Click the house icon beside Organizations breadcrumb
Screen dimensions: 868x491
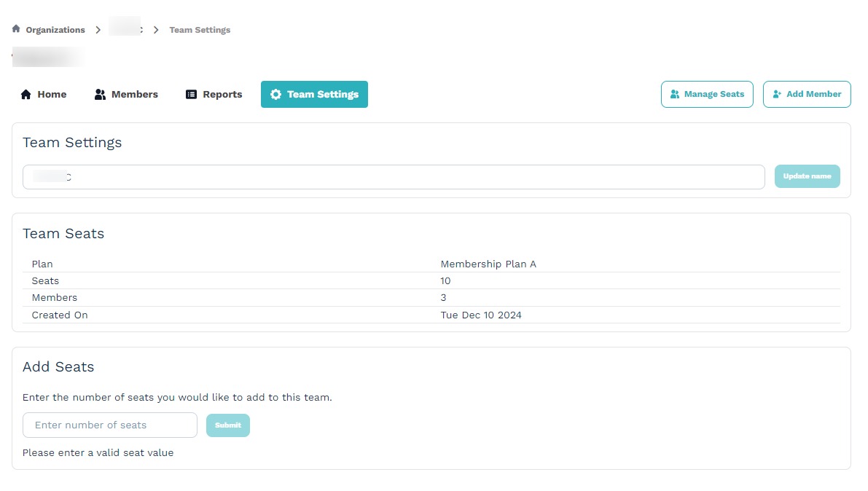tap(16, 29)
